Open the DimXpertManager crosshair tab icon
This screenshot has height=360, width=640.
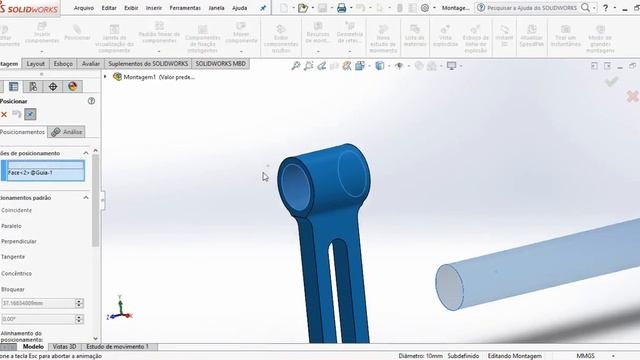click(53, 87)
